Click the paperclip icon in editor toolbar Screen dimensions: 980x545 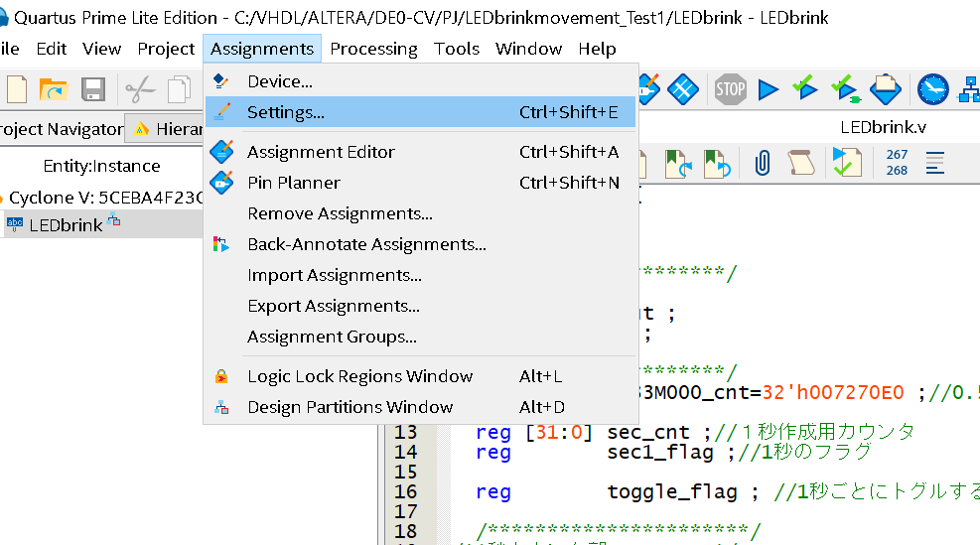point(763,163)
